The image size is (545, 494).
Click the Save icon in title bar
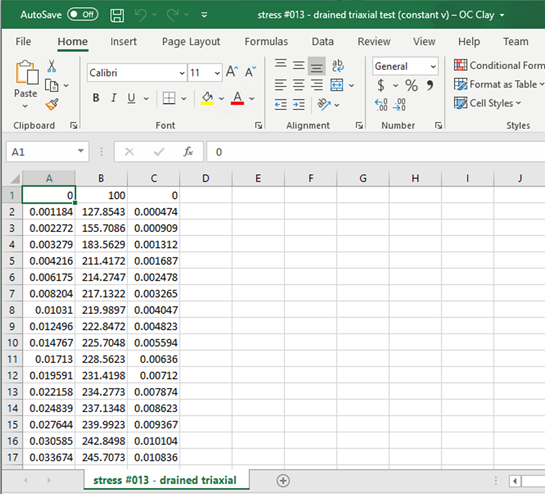tap(117, 15)
